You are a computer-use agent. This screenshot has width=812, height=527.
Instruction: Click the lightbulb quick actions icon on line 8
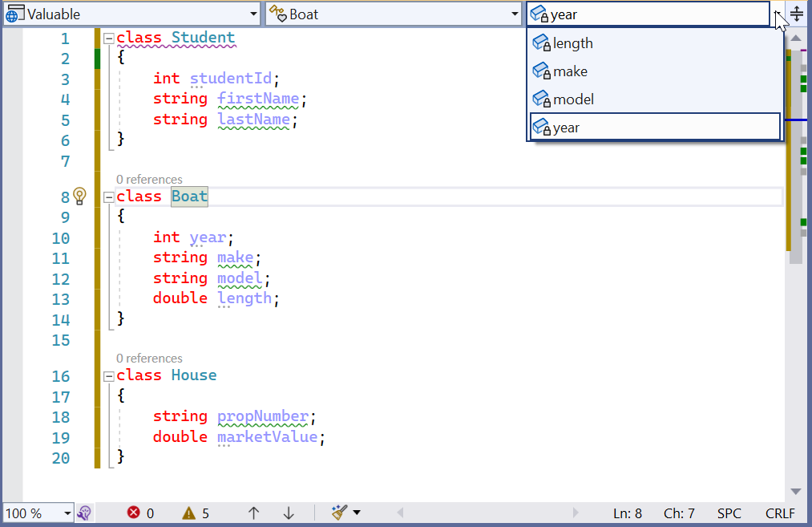click(x=79, y=196)
